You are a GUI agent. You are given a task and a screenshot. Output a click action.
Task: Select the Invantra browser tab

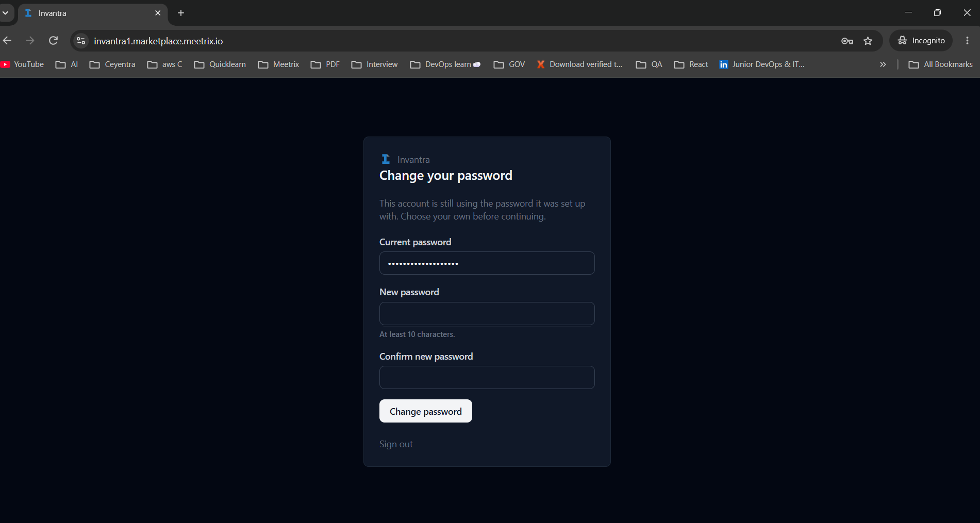[x=93, y=13]
